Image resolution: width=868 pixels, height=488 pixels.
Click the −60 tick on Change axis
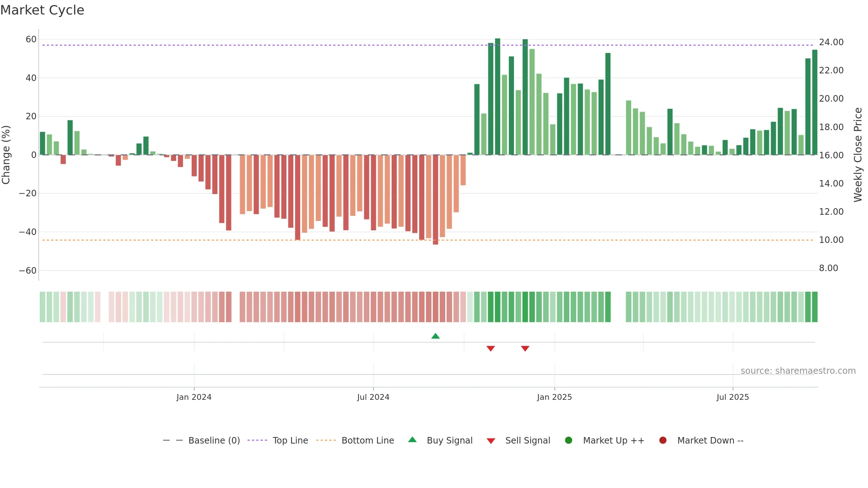[x=28, y=270]
